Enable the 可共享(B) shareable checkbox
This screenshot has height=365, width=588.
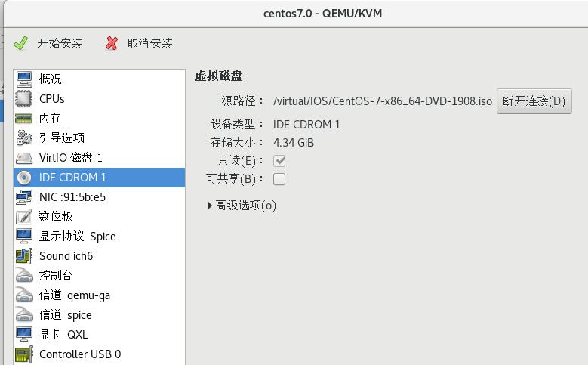point(279,179)
